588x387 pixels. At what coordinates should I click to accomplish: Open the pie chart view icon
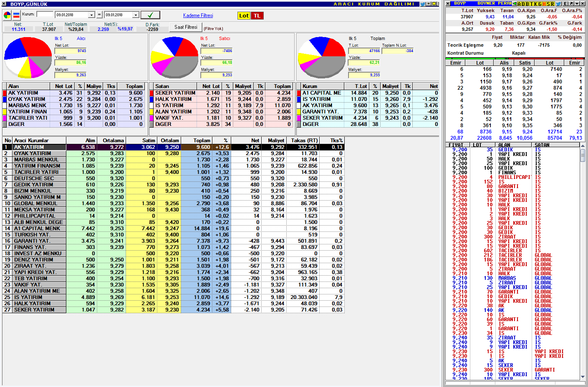tap(8, 15)
